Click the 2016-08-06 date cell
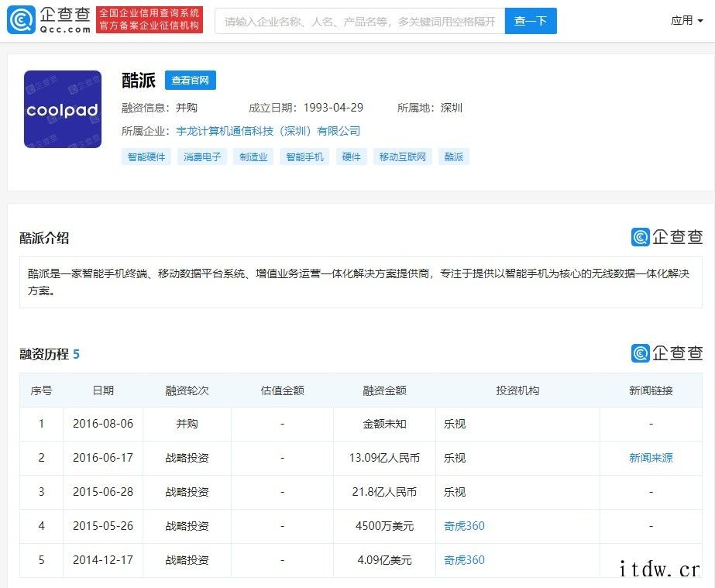Viewport: 715px width, 588px height. [x=103, y=424]
